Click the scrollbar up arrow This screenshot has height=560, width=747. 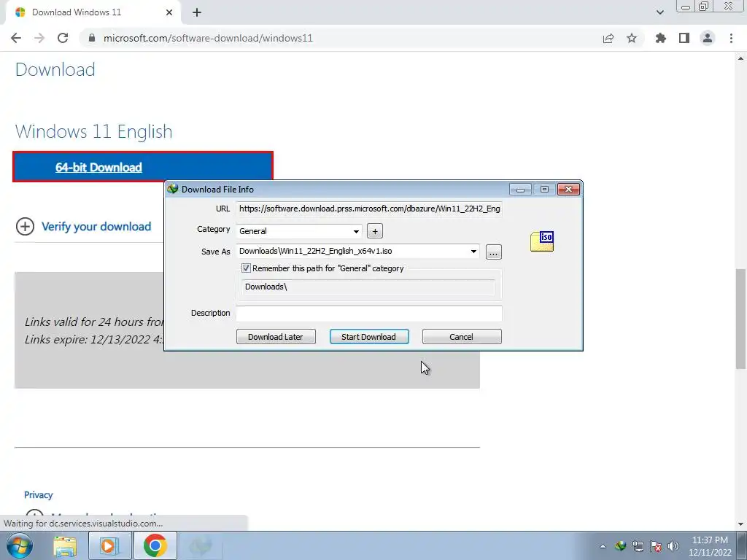740,58
